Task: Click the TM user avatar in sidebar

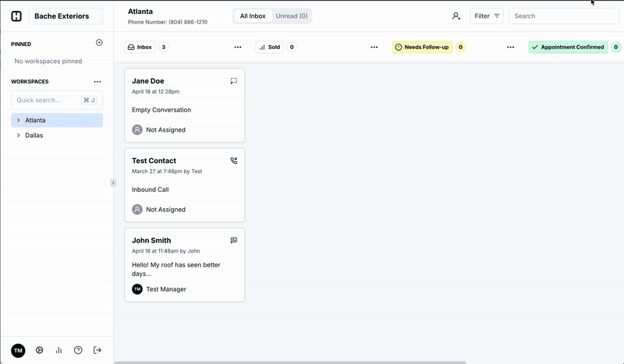Action: pyautogui.click(x=18, y=351)
